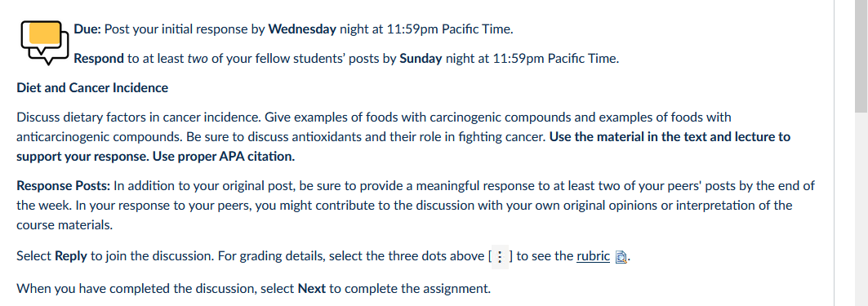Viewport: 868px width, 306px height.
Task: Click the bold word Next
Action: [309, 288]
